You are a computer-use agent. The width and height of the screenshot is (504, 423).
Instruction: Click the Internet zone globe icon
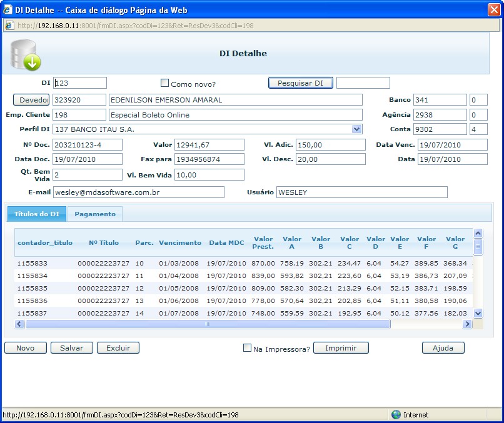396,415
